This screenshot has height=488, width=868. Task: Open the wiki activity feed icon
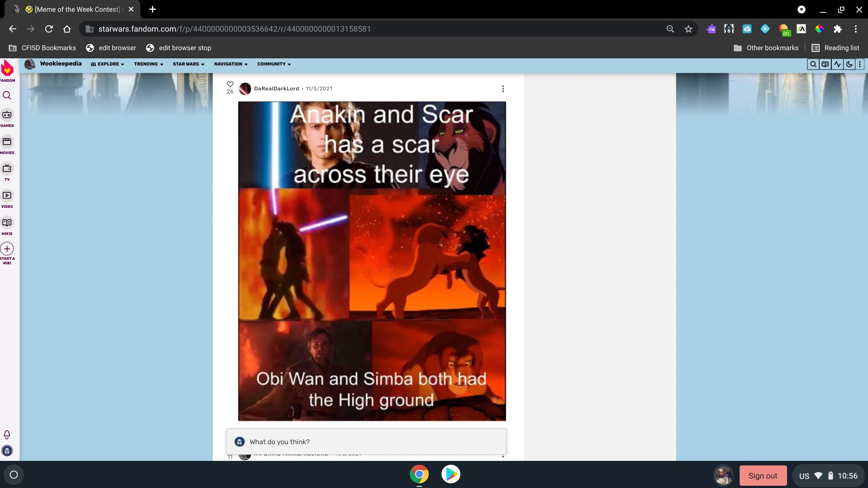837,64
